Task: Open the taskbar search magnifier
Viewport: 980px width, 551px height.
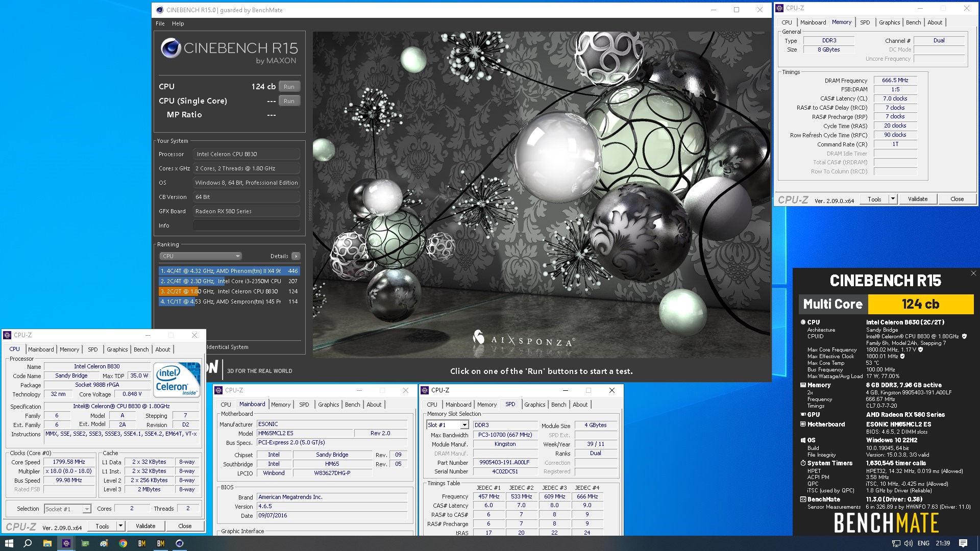Action: click(28, 543)
